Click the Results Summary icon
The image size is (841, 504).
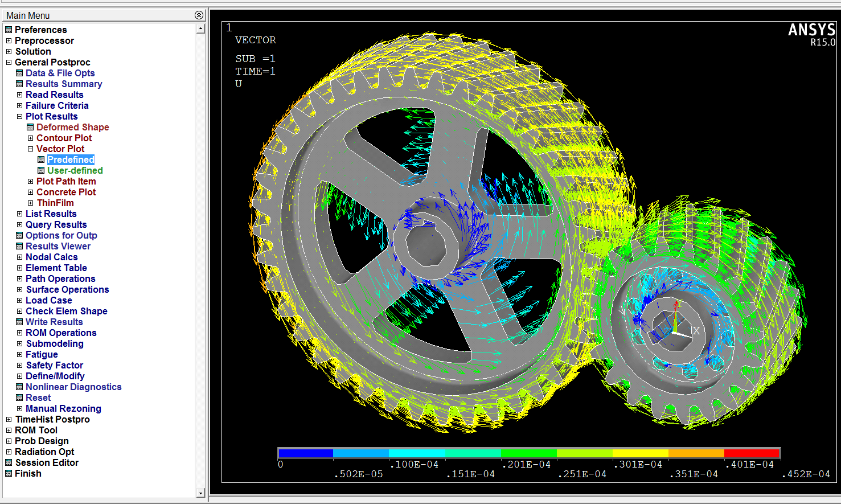19,84
